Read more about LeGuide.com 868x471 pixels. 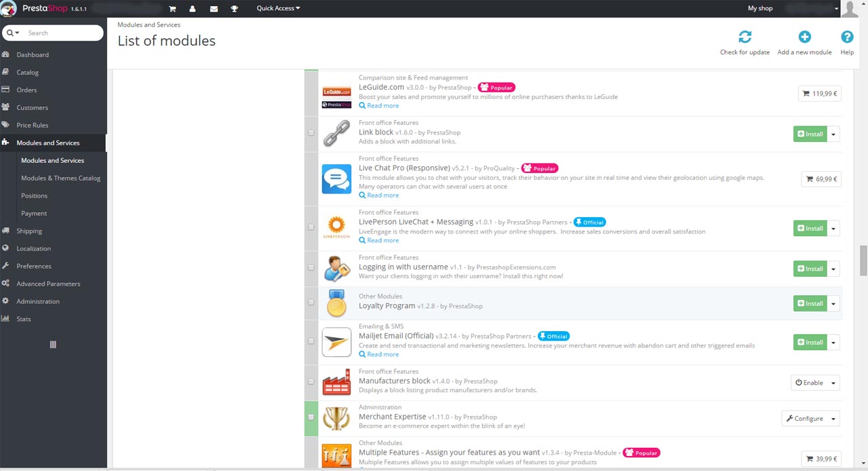(379, 105)
